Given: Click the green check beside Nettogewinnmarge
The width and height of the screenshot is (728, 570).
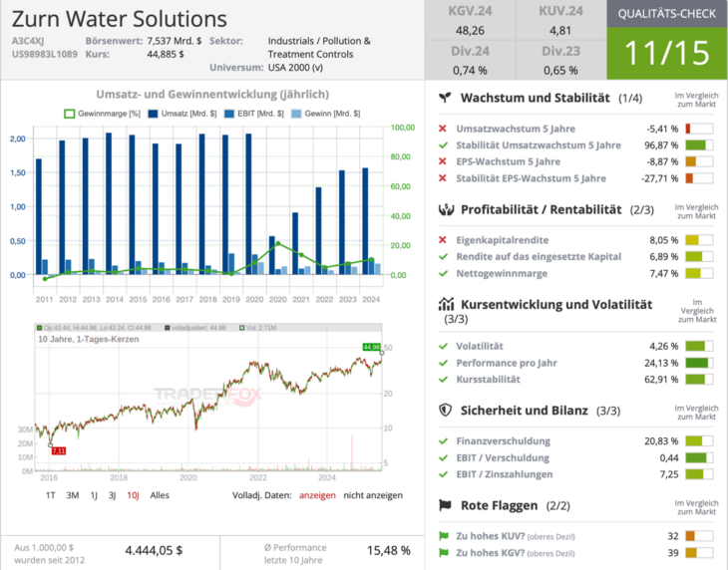Looking at the screenshot, I should [443, 273].
